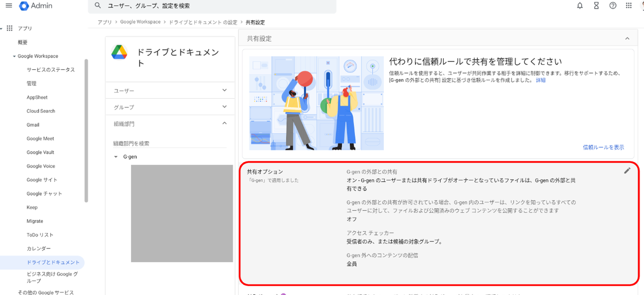Viewport: 644px width, 295px height.
Task: Open the notifications bell
Action: click(580, 6)
